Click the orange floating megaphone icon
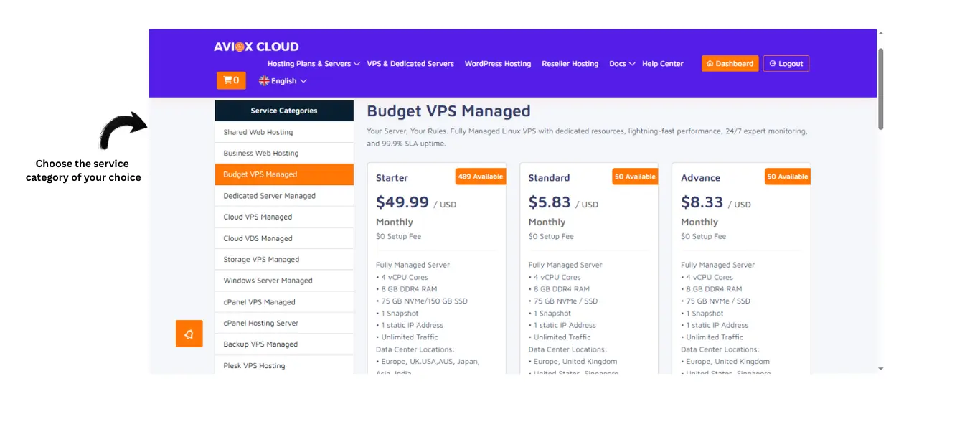The width and height of the screenshot is (980, 437). coord(189,334)
